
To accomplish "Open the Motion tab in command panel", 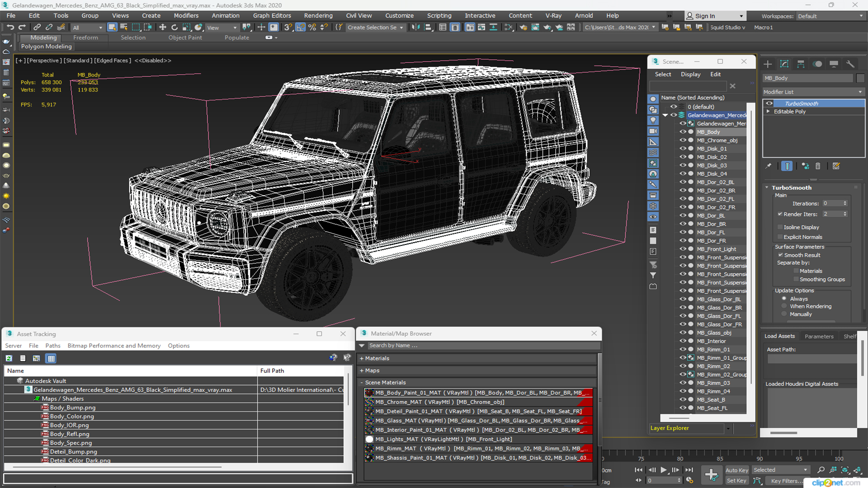I will [x=817, y=64].
